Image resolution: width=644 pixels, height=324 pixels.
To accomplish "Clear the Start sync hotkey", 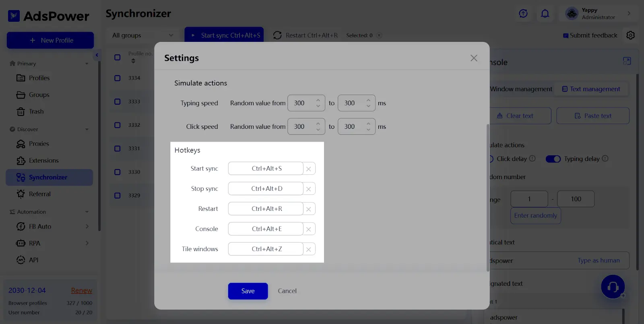I will [x=309, y=169].
